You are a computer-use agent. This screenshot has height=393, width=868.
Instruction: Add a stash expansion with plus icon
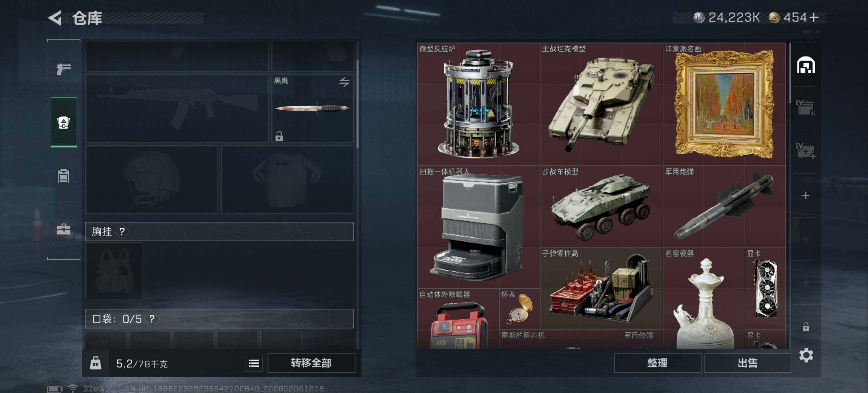point(806,195)
